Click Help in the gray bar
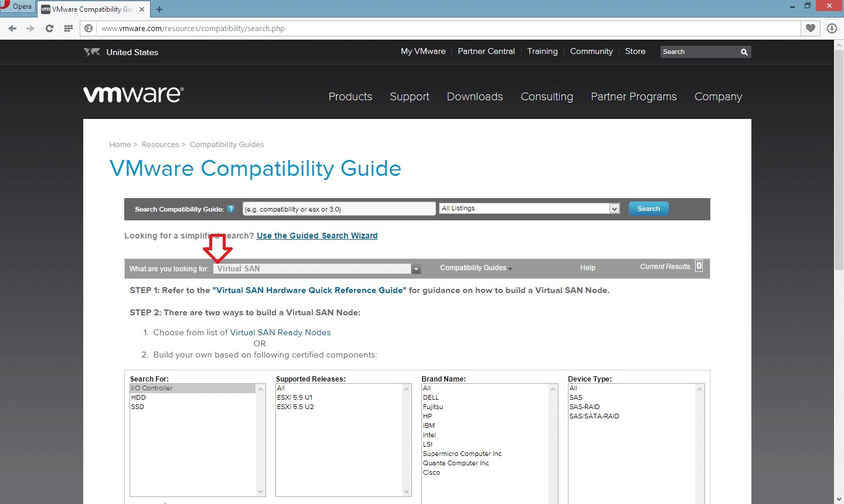The height and width of the screenshot is (504, 844). (x=588, y=268)
